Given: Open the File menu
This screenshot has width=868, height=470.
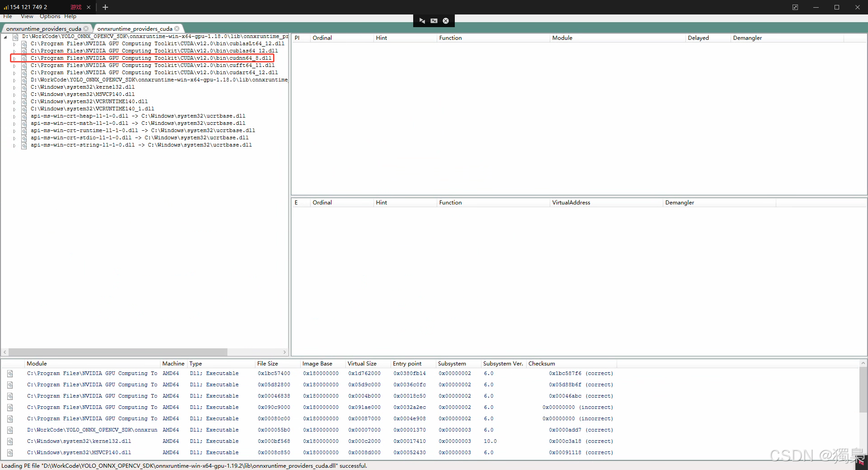Looking at the screenshot, I should tap(8, 16).
